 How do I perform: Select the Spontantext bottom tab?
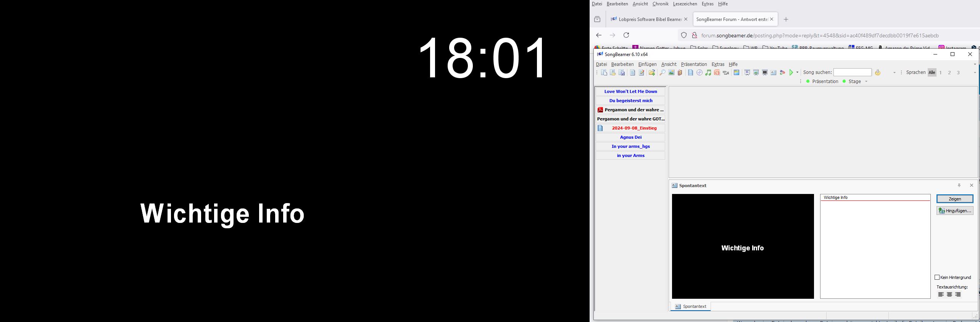tap(691, 306)
